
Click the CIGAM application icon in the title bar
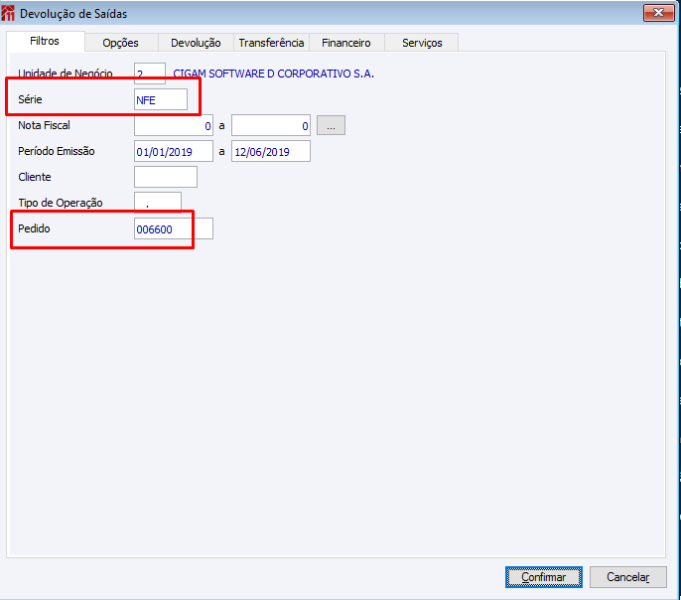coord(8,13)
